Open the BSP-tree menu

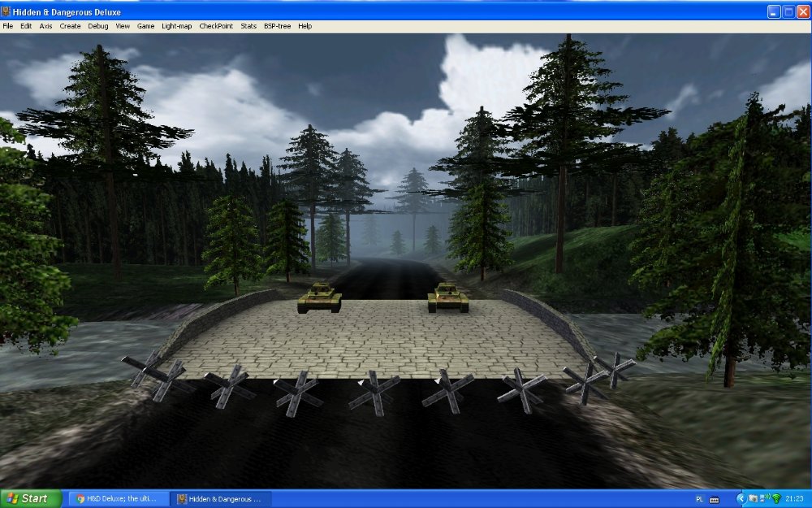pyautogui.click(x=277, y=26)
